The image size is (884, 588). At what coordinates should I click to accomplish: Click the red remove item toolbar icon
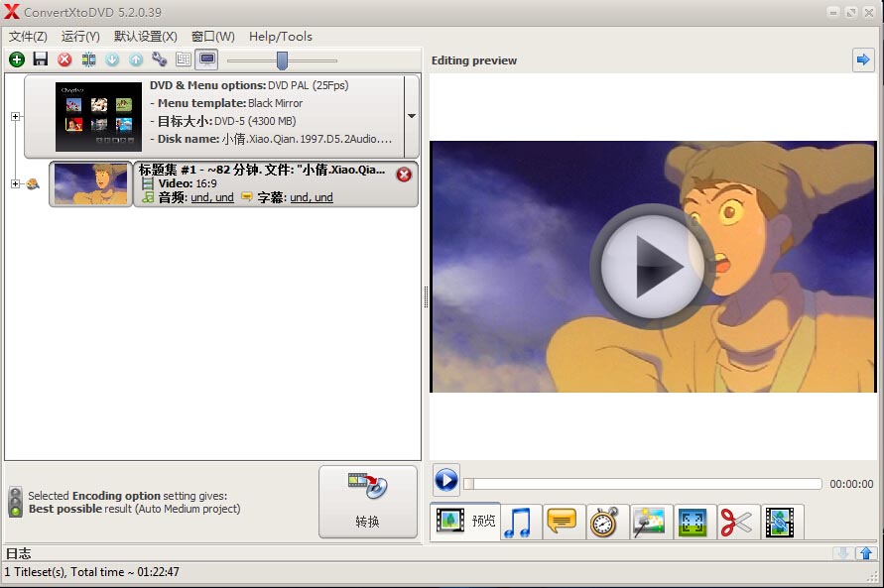point(64,59)
